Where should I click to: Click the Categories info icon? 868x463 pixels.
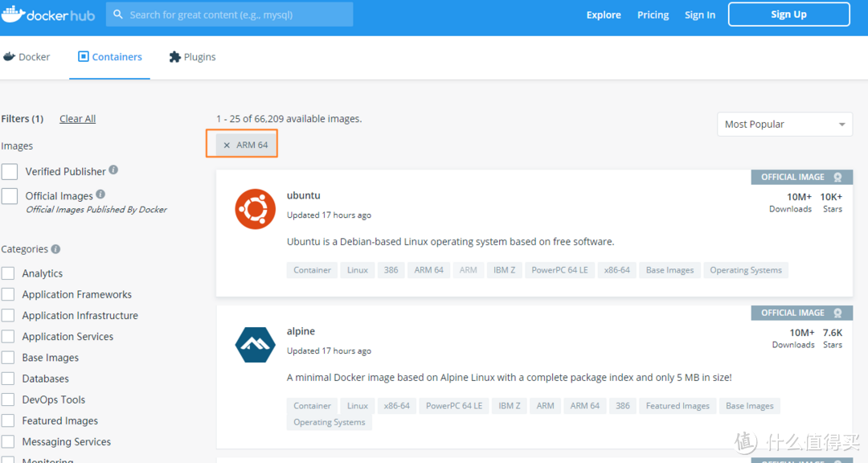click(55, 249)
